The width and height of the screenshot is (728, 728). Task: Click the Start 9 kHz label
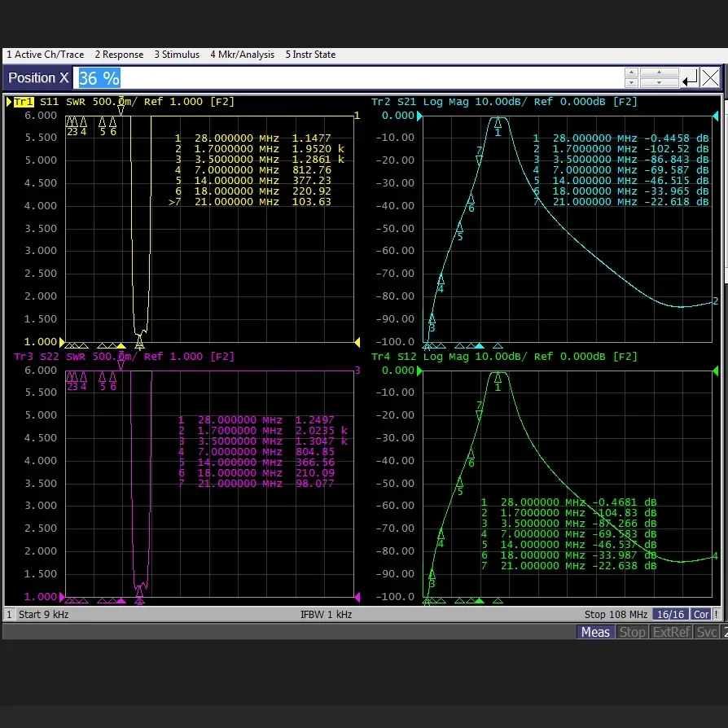pos(42,614)
